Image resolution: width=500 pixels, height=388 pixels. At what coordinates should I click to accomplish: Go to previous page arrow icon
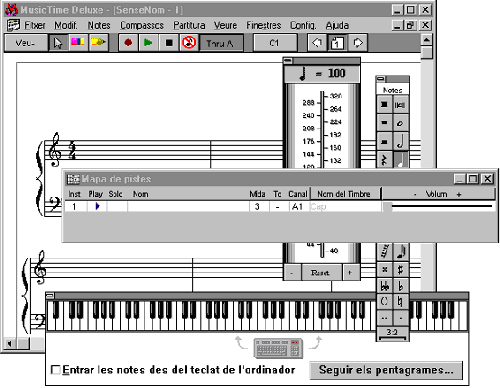[317, 43]
